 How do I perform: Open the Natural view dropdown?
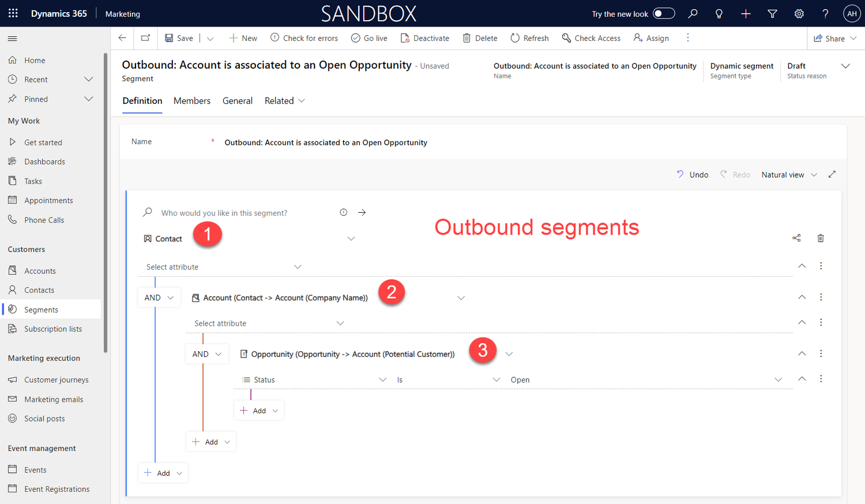pyautogui.click(x=789, y=174)
